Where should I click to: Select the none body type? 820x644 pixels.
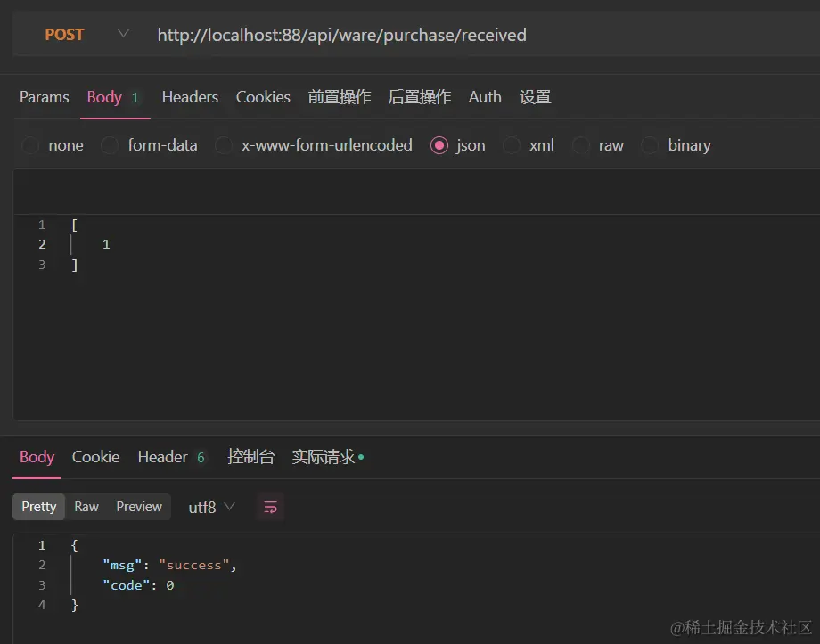(x=53, y=145)
